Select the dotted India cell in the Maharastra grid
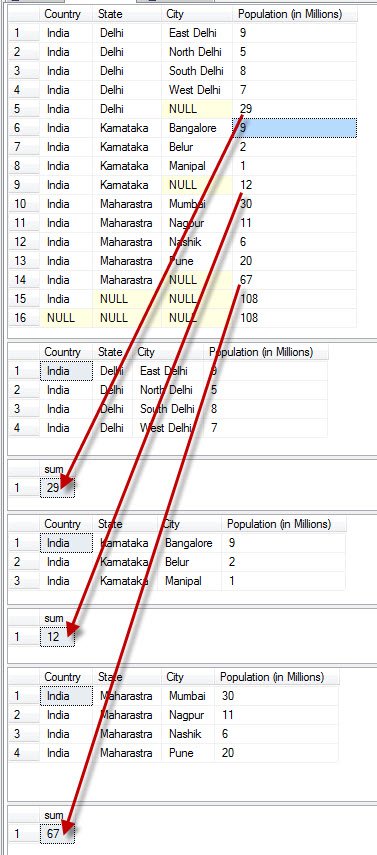 (66, 696)
